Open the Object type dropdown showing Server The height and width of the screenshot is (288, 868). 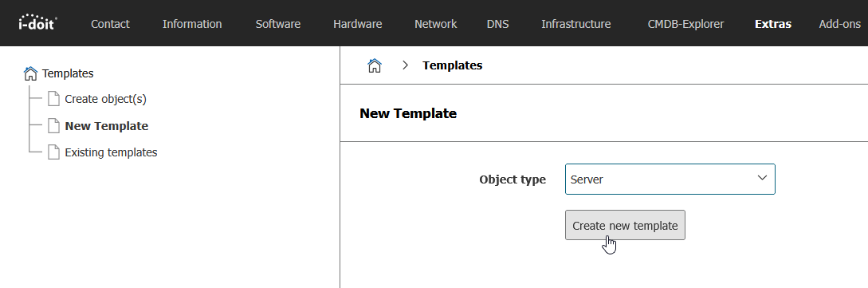pyautogui.click(x=670, y=179)
